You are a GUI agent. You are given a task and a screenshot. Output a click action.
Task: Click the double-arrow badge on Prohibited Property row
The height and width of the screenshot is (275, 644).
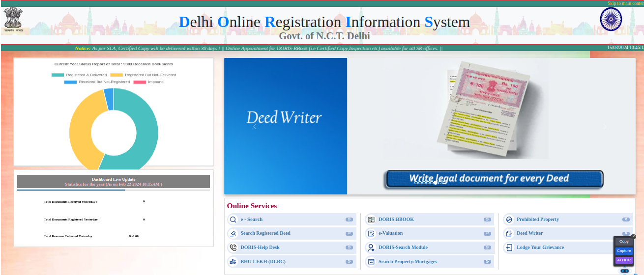pos(626,220)
